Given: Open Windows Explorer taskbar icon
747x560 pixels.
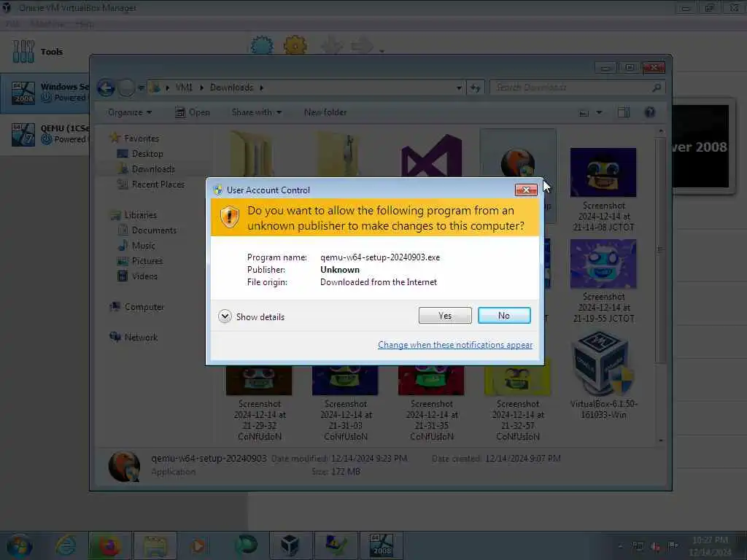Looking at the screenshot, I should (155, 545).
